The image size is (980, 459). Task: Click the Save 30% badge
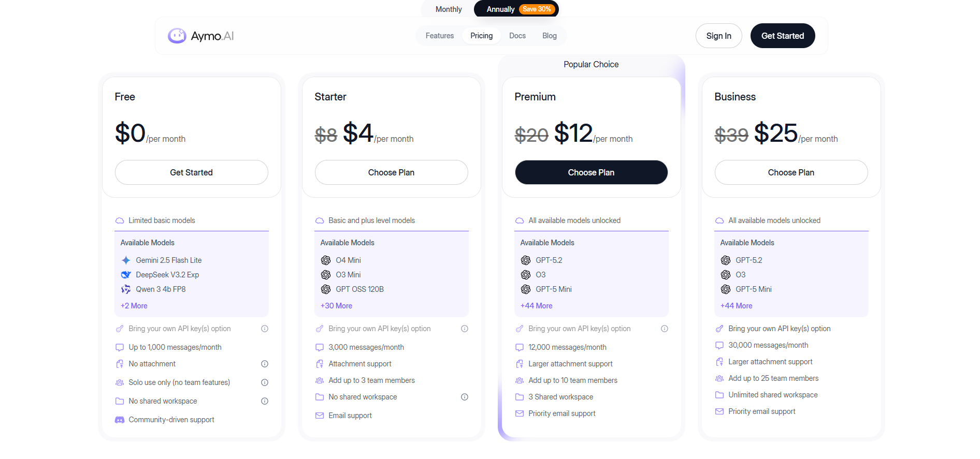click(537, 9)
